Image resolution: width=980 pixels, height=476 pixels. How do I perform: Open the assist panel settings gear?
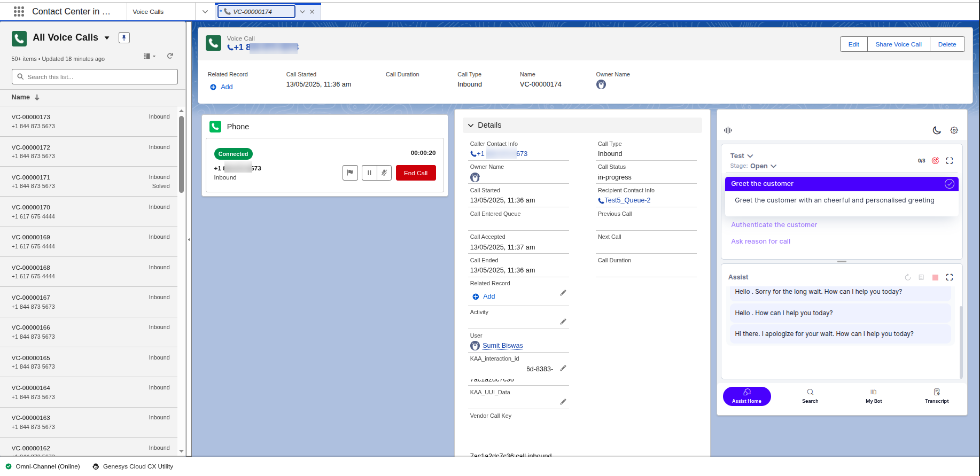tap(954, 130)
